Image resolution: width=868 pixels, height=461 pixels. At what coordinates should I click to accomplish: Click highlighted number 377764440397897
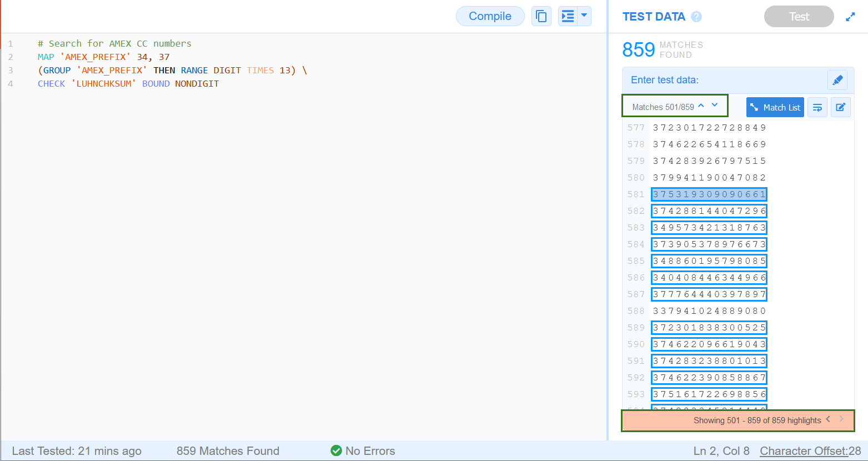[x=709, y=294]
